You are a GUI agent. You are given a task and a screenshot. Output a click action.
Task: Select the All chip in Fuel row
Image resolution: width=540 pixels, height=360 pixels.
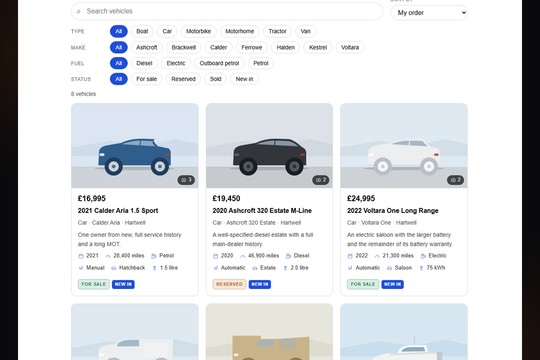[x=118, y=63]
